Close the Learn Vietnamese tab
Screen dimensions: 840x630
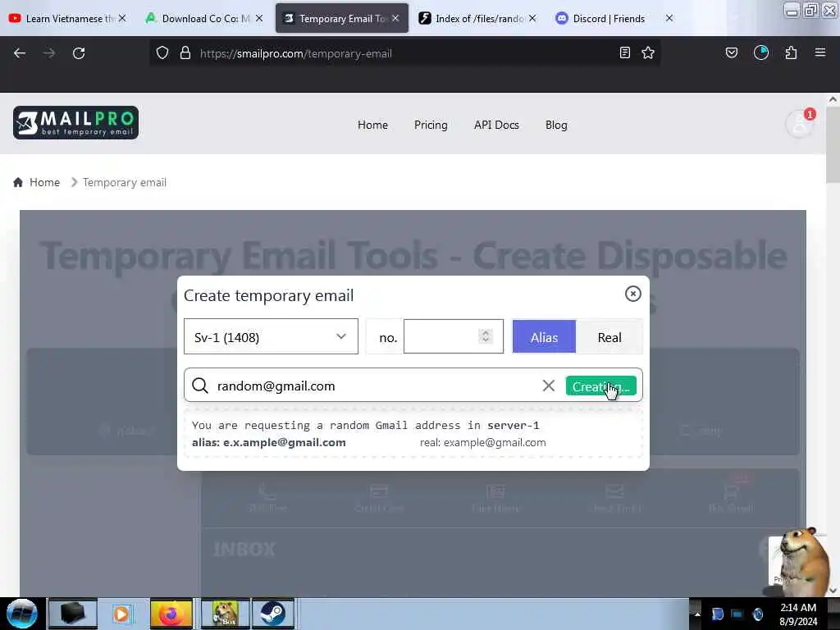[122, 18]
